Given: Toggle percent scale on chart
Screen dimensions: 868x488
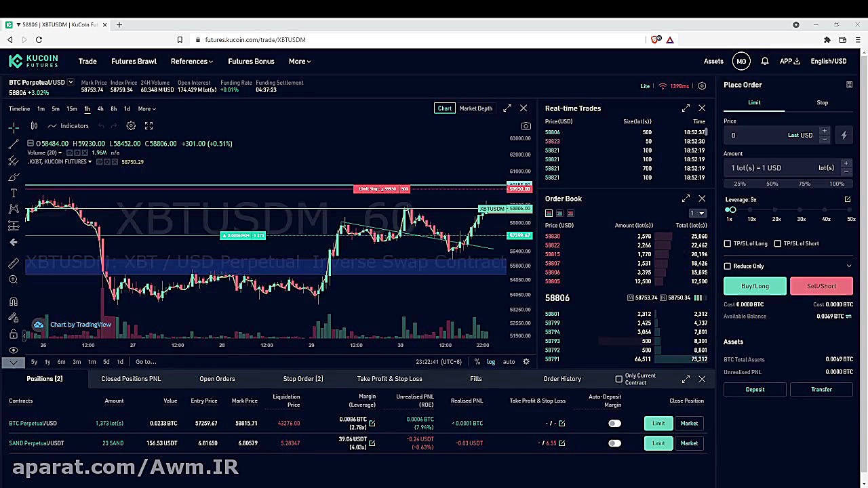Looking at the screenshot, I should 477,362.
